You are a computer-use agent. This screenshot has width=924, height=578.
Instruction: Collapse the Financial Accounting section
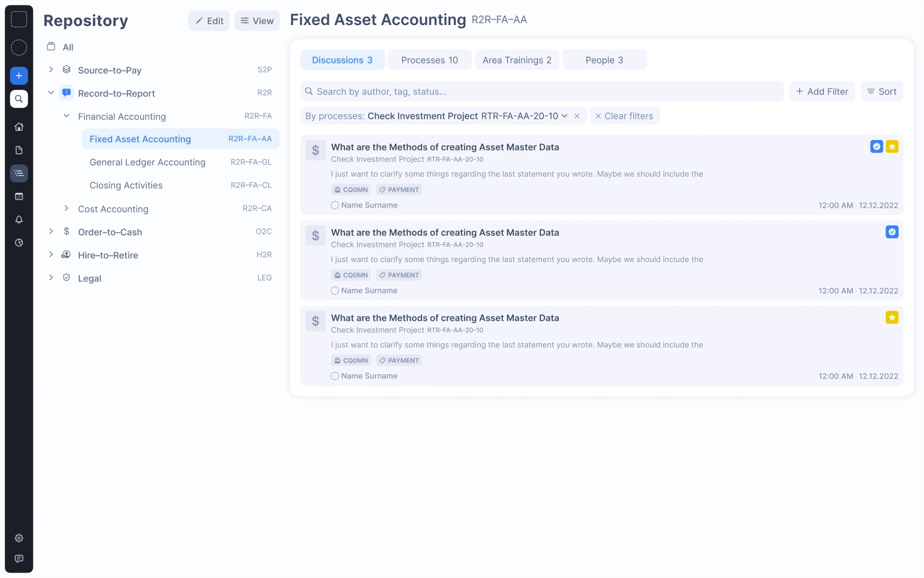[67, 116]
